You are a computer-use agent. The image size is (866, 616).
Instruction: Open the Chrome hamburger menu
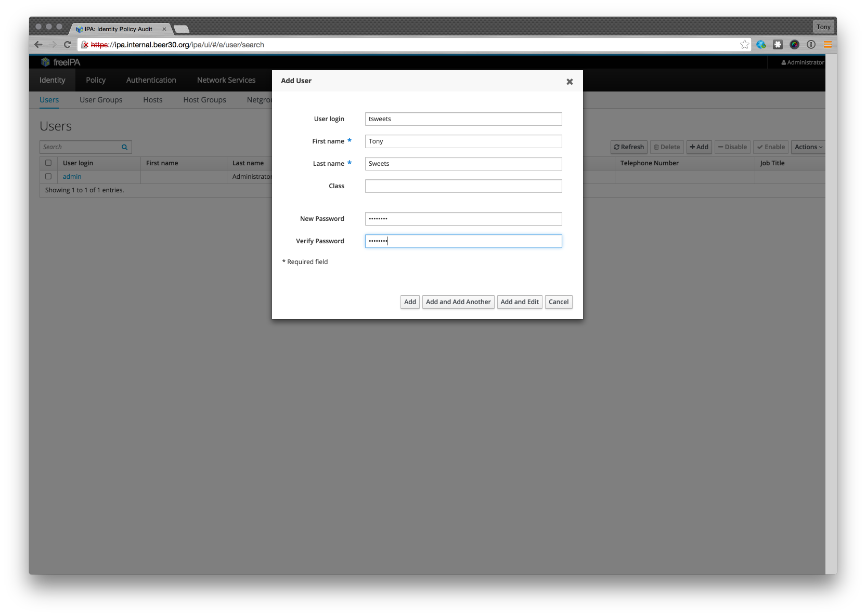[828, 45]
